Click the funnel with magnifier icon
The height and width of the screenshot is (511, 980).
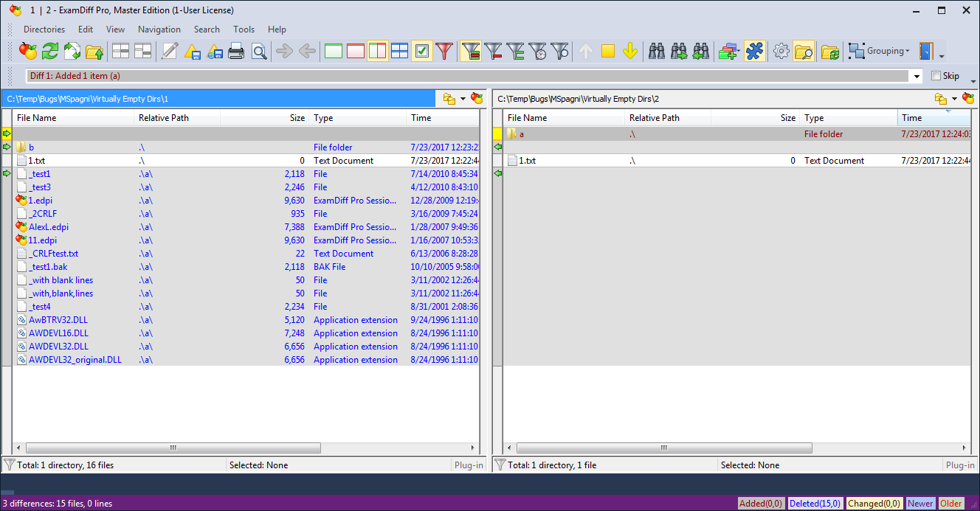point(560,51)
